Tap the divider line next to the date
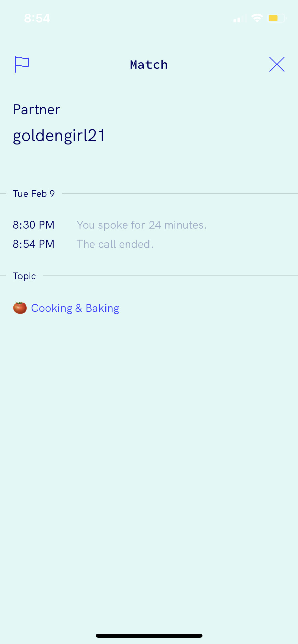This screenshot has height=644, width=298. click(x=180, y=193)
